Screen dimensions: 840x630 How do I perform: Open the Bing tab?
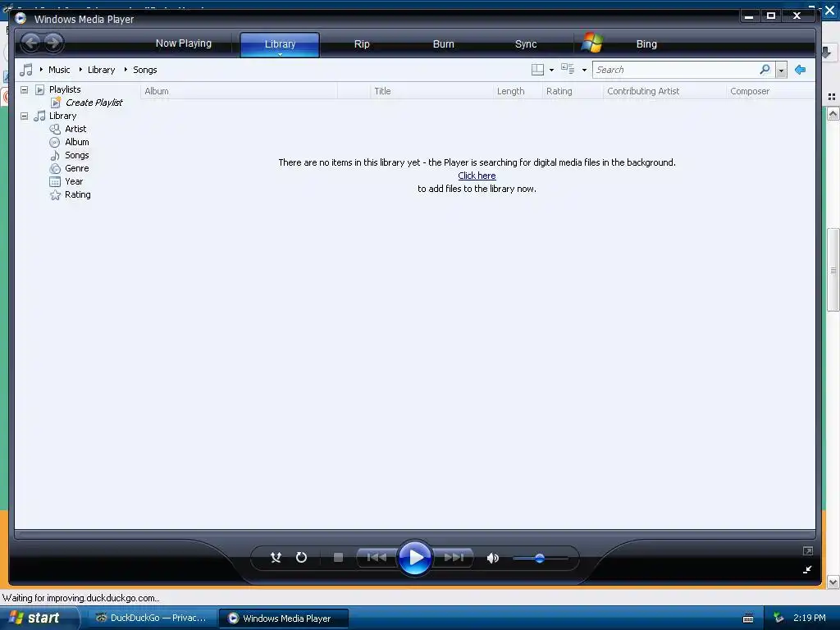point(646,44)
